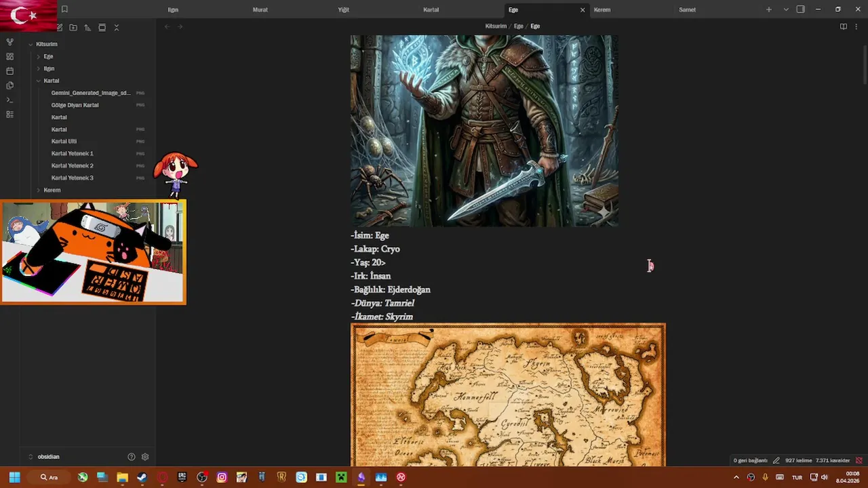The height and width of the screenshot is (488, 868).
Task: Switch to the Kartal tab
Action: pyautogui.click(x=431, y=9)
